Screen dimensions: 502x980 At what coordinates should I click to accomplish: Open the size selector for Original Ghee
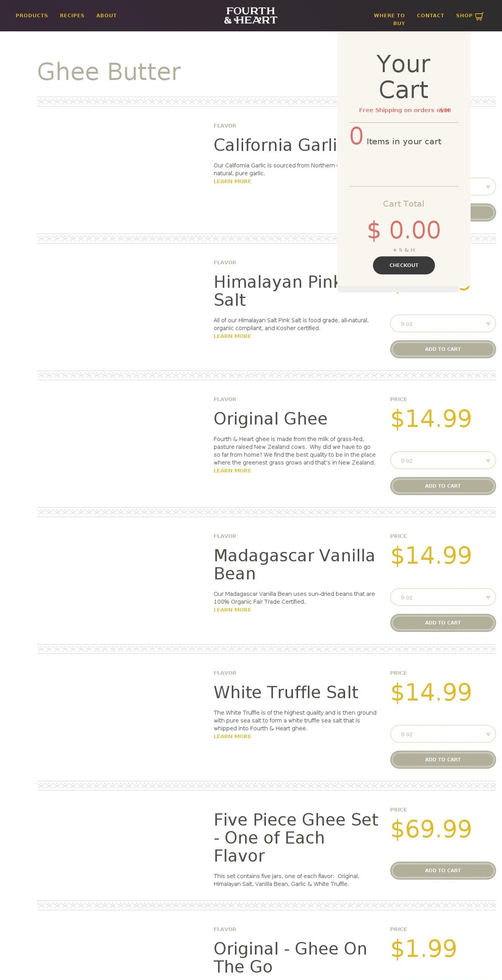(442, 460)
